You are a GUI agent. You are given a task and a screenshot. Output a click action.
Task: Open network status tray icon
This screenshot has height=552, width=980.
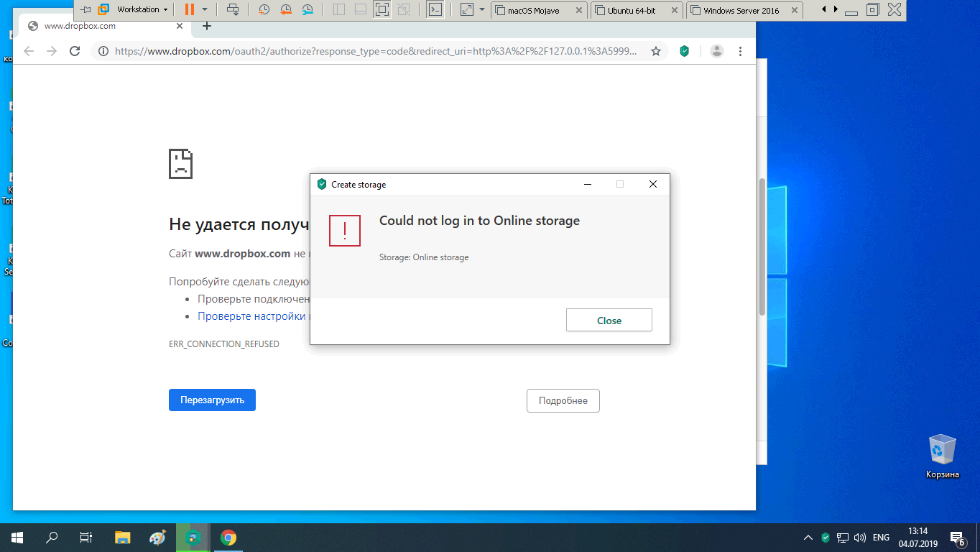point(843,538)
